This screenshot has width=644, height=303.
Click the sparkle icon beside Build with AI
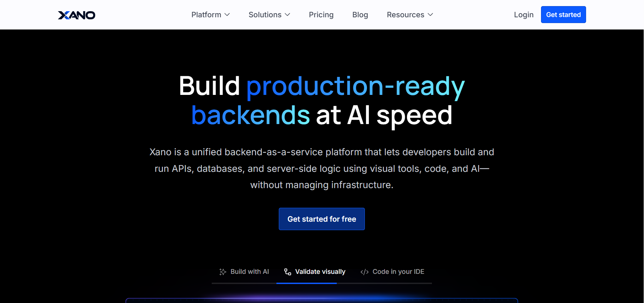223,272
